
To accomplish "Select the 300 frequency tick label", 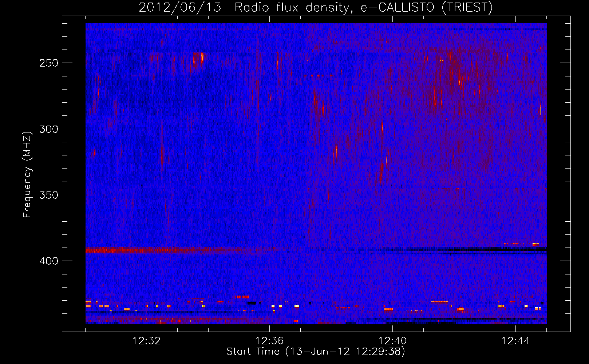I will pyautogui.click(x=49, y=129).
